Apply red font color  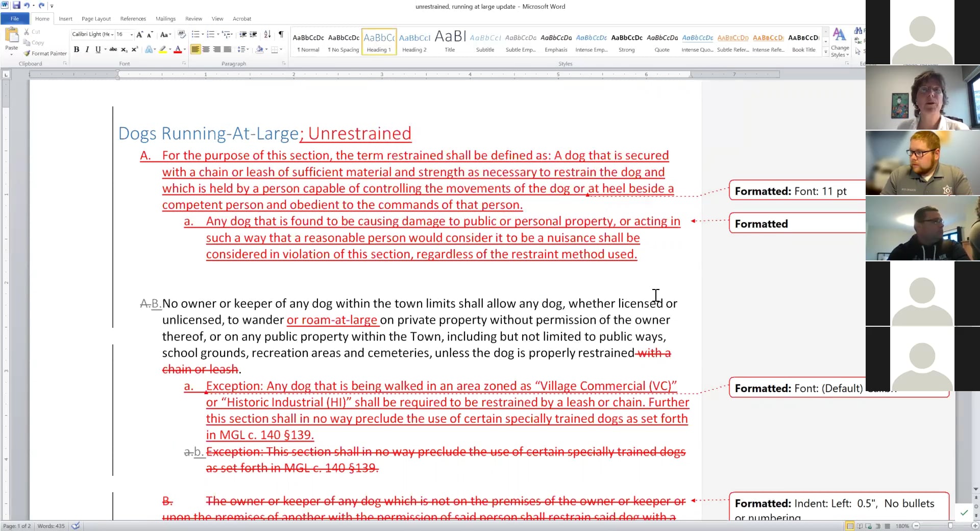177,50
